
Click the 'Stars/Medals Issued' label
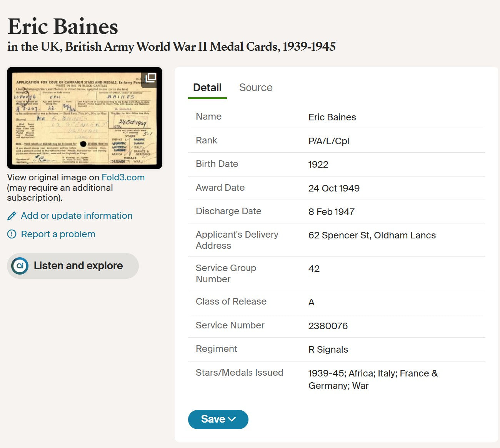pyautogui.click(x=240, y=373)
